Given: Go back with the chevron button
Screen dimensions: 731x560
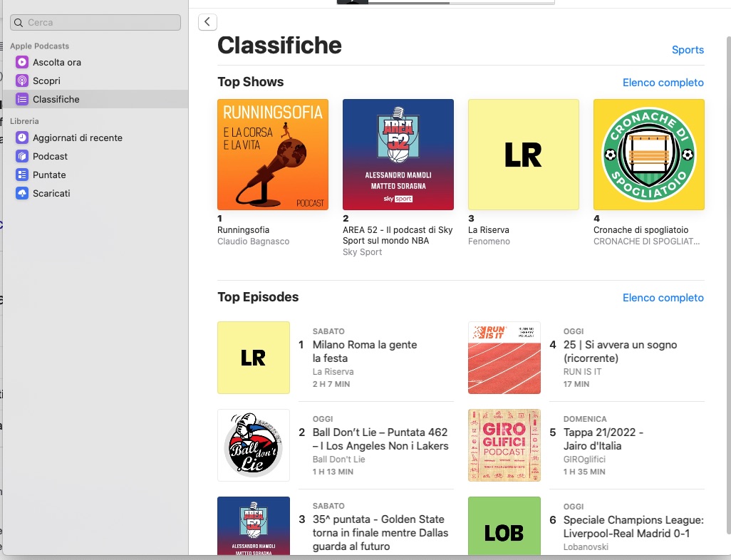Looking at the screenshot, I should tap(207, 21).
